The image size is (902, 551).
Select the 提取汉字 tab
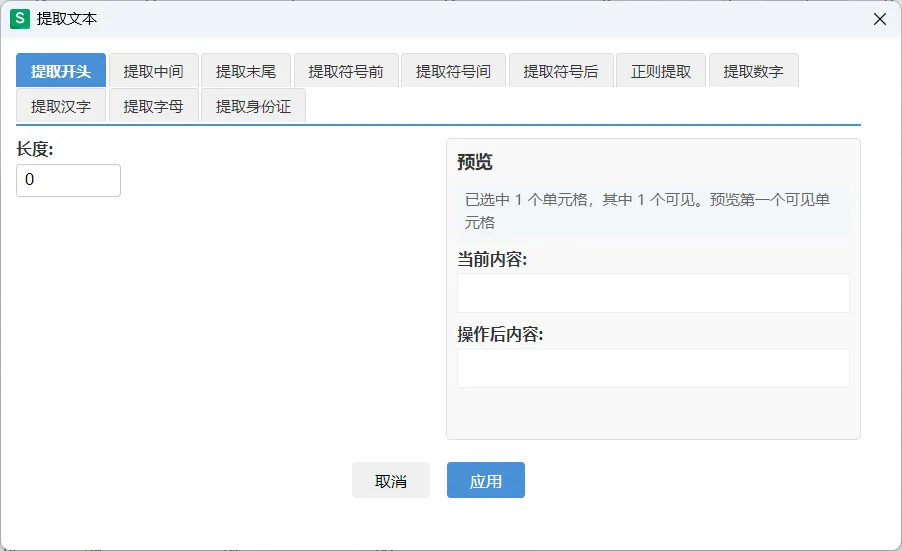tap(61, 106)
